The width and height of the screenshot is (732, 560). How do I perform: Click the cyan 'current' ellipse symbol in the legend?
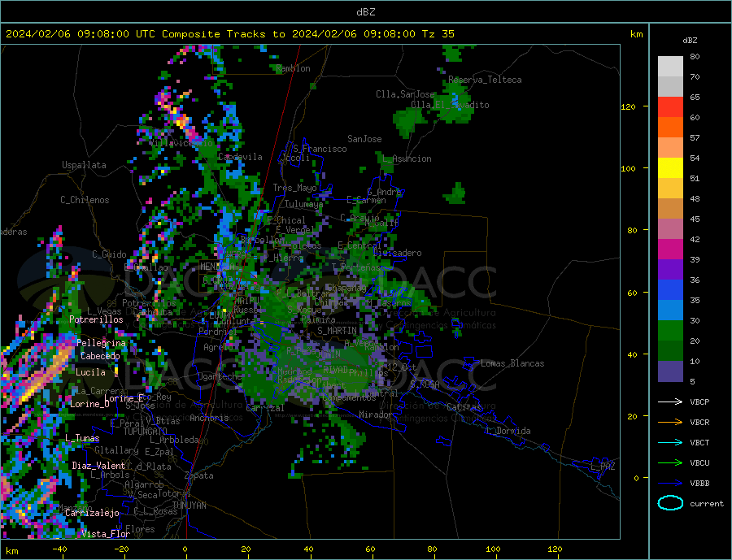click(670, 503)
